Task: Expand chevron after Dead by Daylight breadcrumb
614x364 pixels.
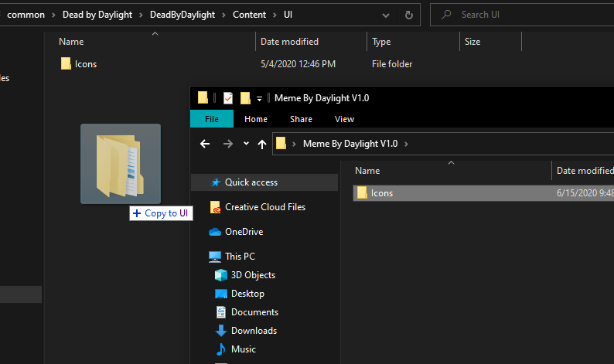Action: [141, 15]
